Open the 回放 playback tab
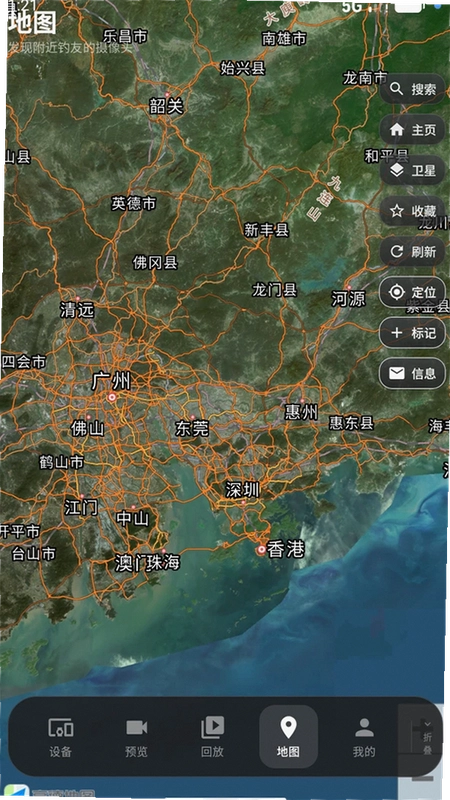Image resolution: width=450 pixels, height=800 pixels. click(212, 737)
